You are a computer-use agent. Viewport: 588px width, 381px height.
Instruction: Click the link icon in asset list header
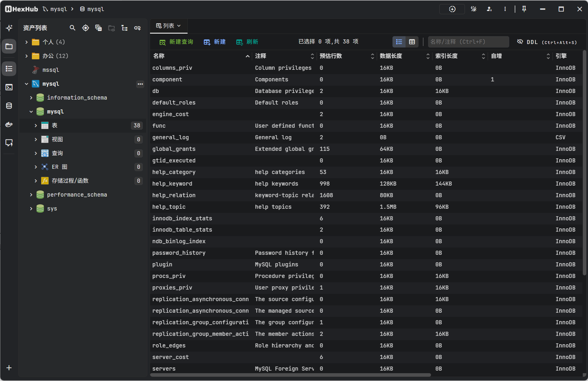coord(137,28)
